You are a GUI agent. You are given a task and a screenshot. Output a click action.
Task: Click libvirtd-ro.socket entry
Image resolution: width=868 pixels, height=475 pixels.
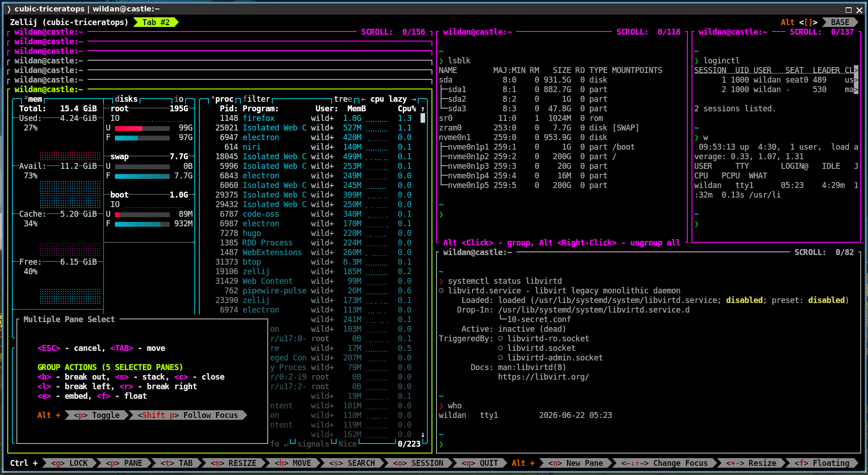click(x=548, y=339)
